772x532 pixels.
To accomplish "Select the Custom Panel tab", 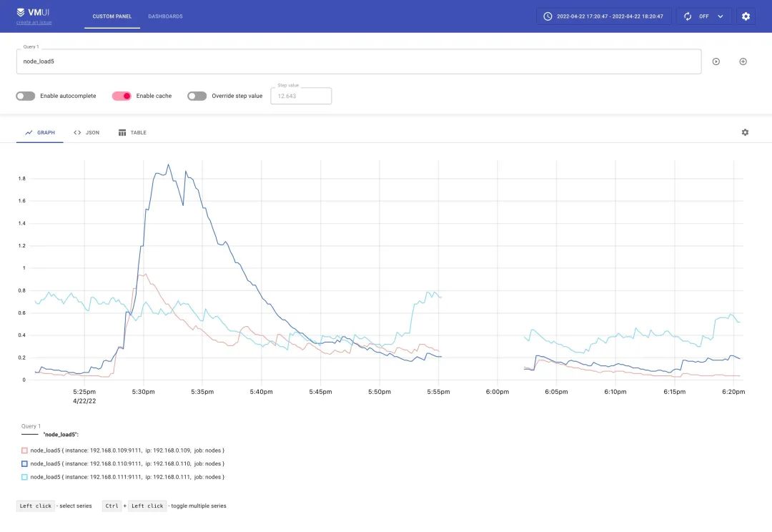I will [x=112, y=16].
